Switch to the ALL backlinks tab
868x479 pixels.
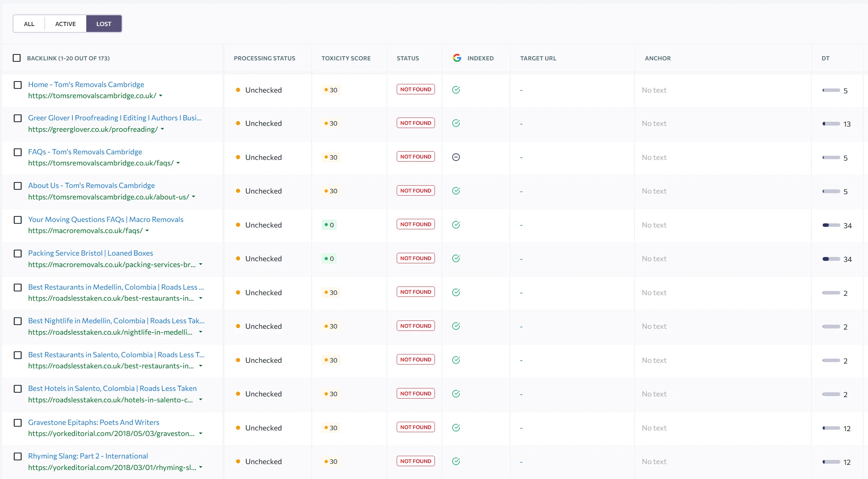(29, 24)
